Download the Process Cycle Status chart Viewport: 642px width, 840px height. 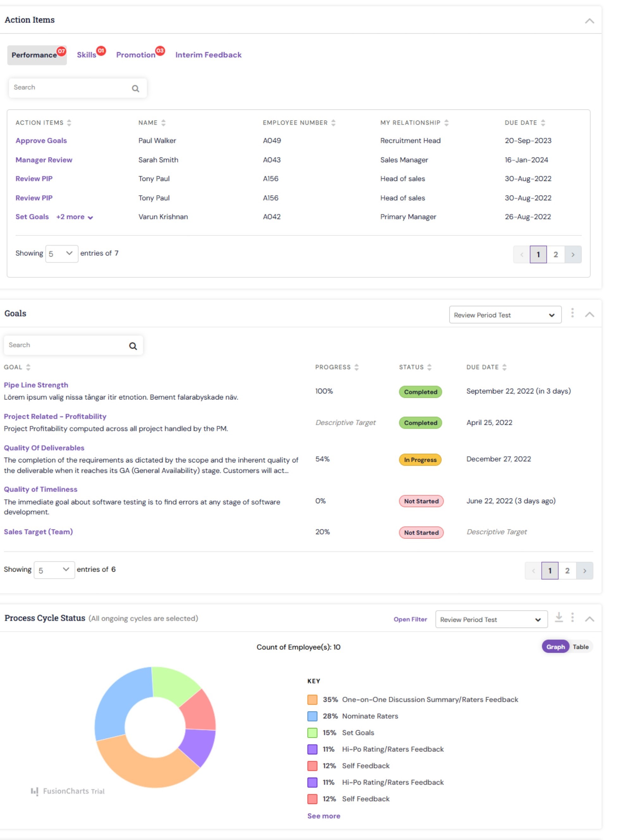pyautogui.click(x=559, y=617)
